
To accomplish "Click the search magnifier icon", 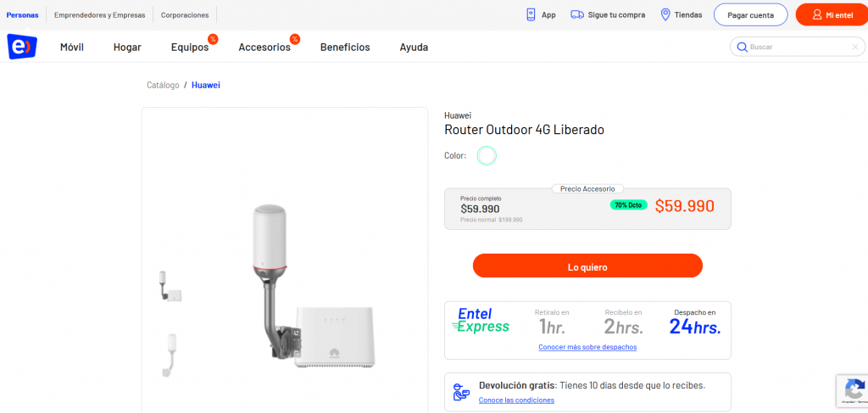I will point(742,48).
